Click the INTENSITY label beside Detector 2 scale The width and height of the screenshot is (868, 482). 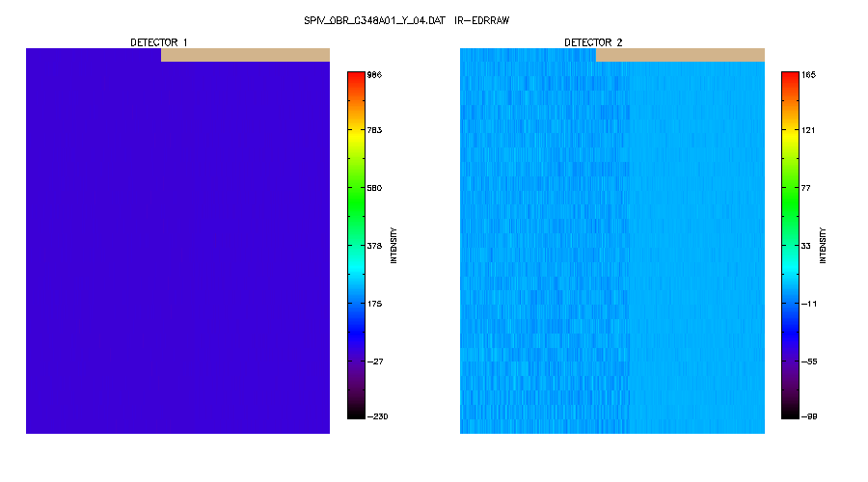823,245
